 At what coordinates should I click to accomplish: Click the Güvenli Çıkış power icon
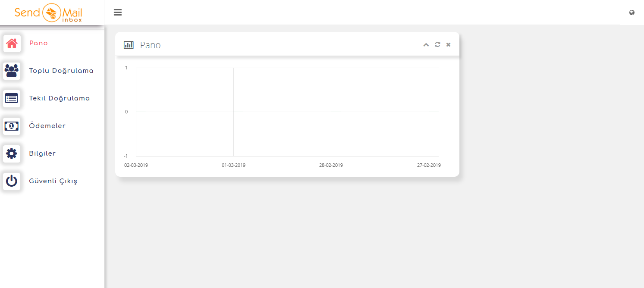12,181
